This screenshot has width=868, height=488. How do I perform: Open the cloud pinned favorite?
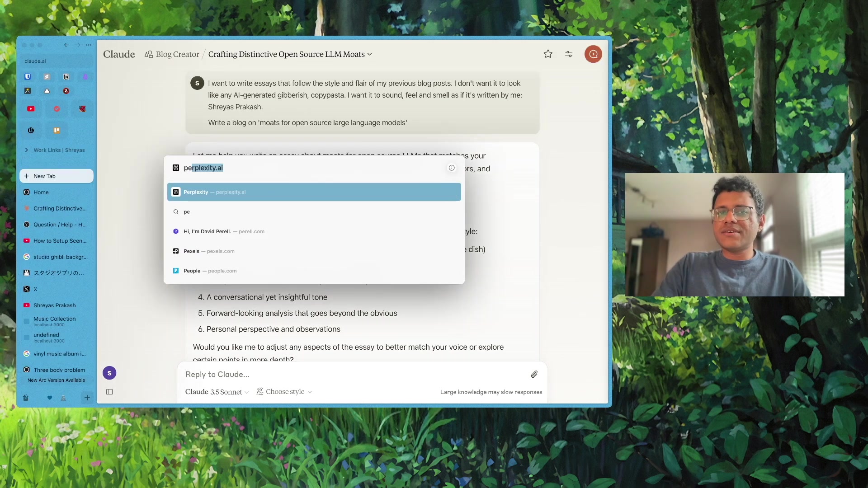coord(47,91)
